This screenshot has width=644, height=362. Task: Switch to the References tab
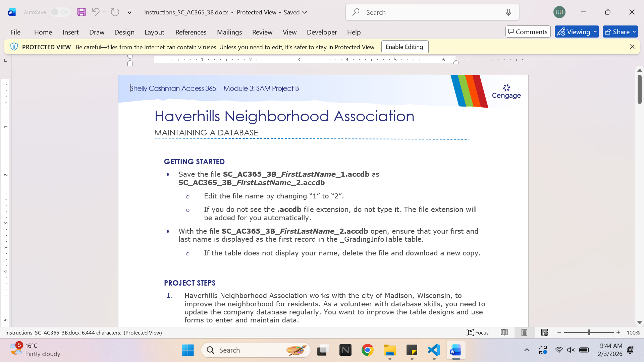click(191, 32)
